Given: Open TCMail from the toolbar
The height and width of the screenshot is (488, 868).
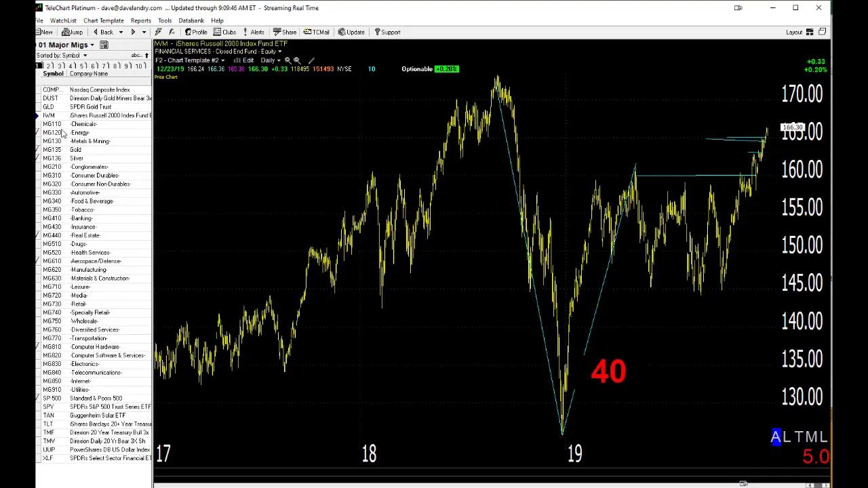Looking at the screenshot, I should click(317, 32).
